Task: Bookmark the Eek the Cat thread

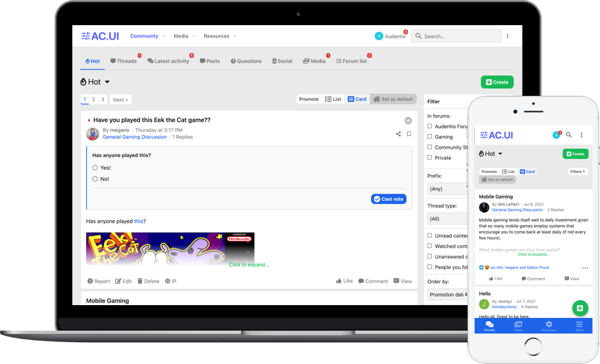Action: click(x=409, y=134)
